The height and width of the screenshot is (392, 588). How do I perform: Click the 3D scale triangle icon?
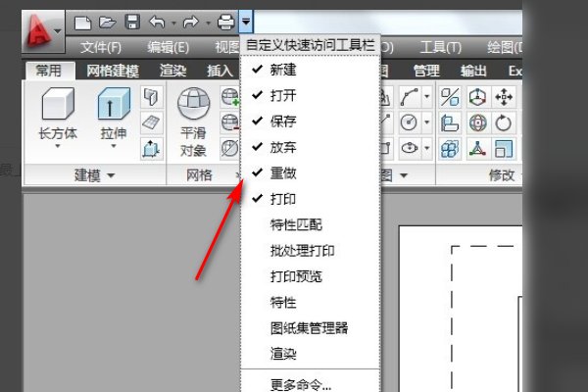click(x=477, y=149)
